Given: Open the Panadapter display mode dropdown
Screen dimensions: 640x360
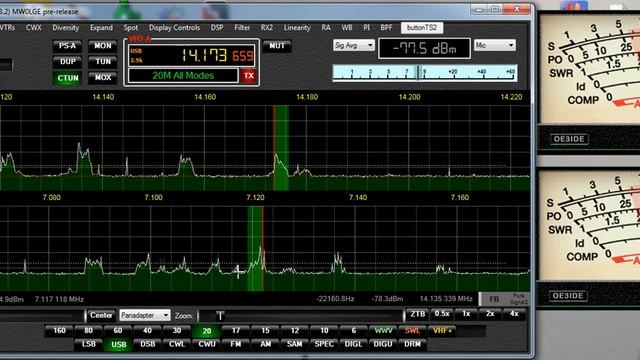Looking at the screenshot, I should pyautogui.click(x=144, y=315).
